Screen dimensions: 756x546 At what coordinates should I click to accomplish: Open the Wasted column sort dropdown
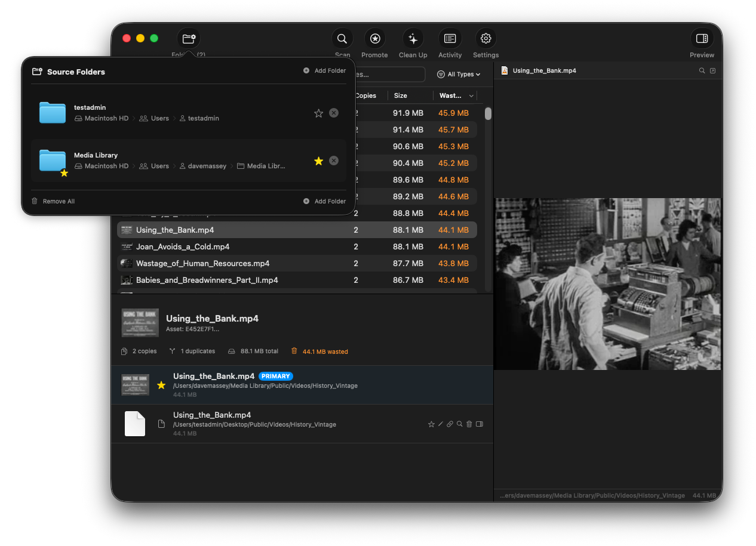tap(456, 95)
